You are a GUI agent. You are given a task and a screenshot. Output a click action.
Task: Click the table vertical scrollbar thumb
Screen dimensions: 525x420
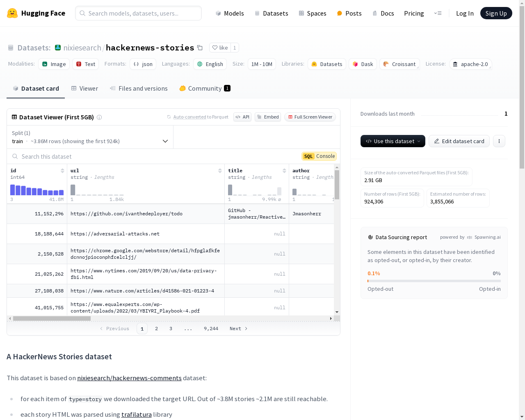337,185
